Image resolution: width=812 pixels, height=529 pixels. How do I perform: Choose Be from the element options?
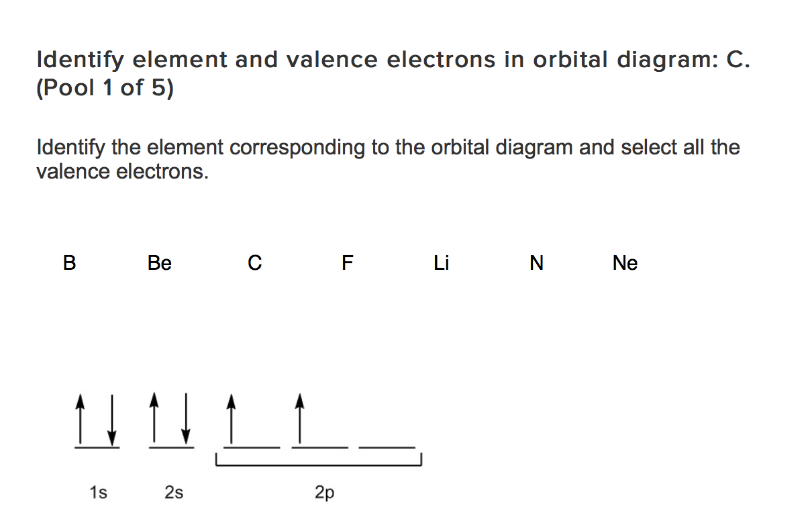[160, 263]
